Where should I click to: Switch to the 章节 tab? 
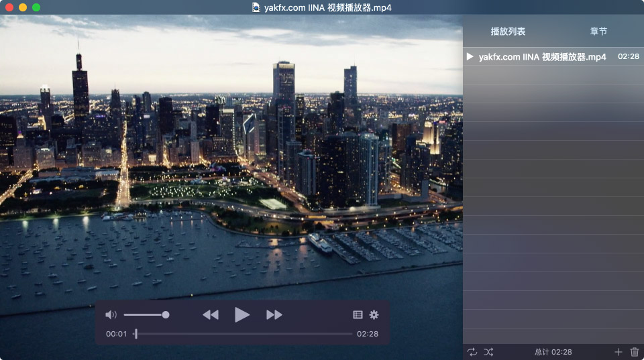[598, 32]
